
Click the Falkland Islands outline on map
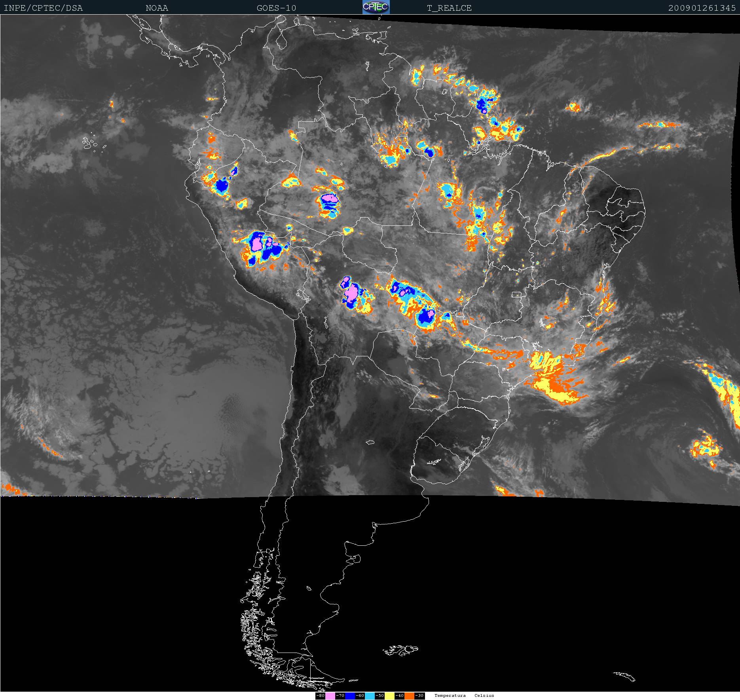(x=400, y=650)
